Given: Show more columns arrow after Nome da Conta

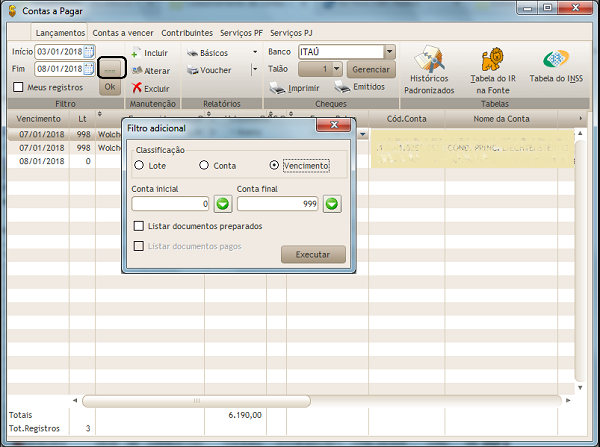Looking at the screenshot, I should (x=580, y=119).
